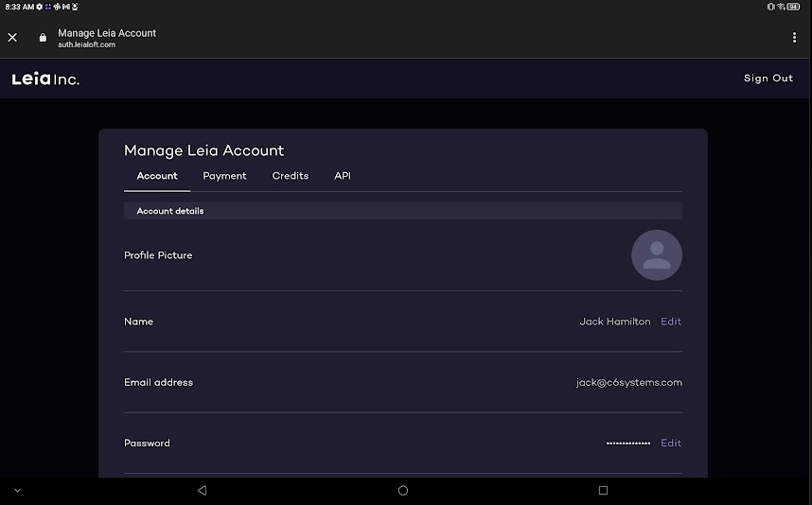Close the browser custom tab
This screenshot has width=812, height=505.
(12, 37)
